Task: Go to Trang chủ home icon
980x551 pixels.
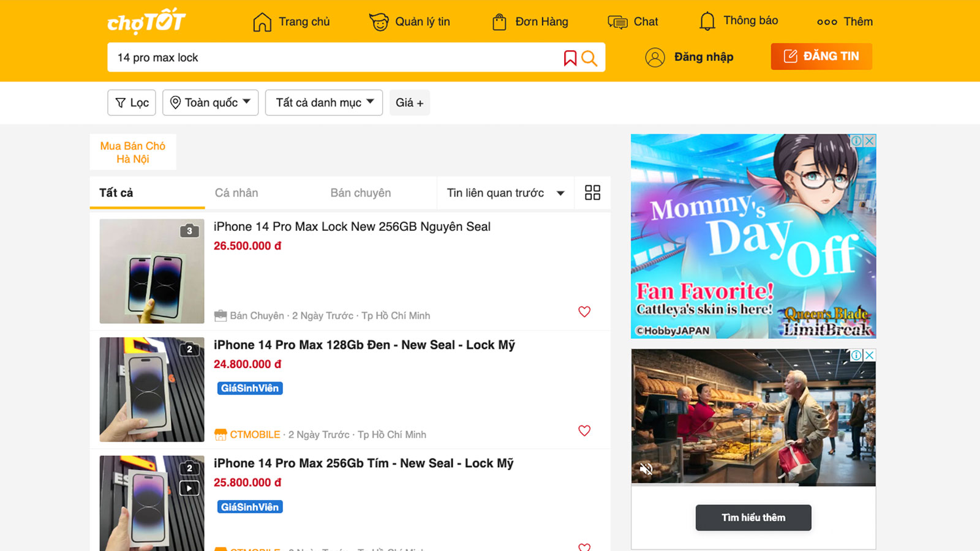Action: pos(262,22)
